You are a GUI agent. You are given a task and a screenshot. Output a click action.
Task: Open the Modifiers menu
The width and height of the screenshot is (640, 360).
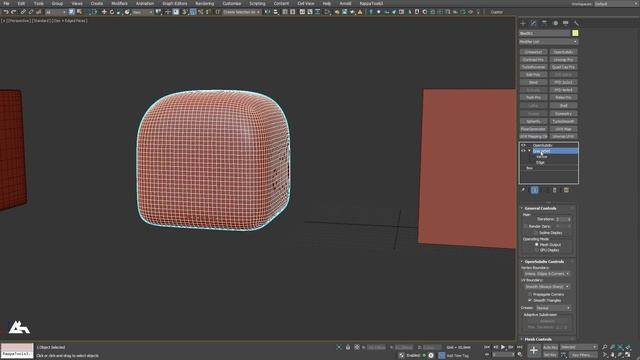point(120,3)
